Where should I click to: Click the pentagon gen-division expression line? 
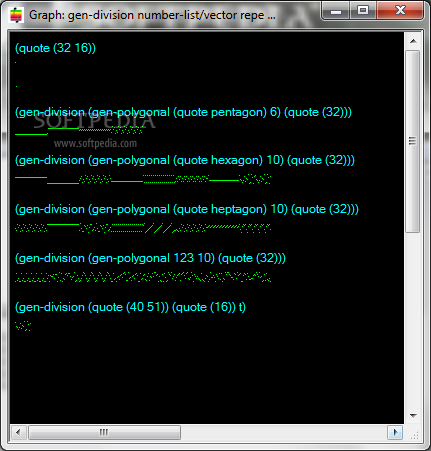click(183, 112)
